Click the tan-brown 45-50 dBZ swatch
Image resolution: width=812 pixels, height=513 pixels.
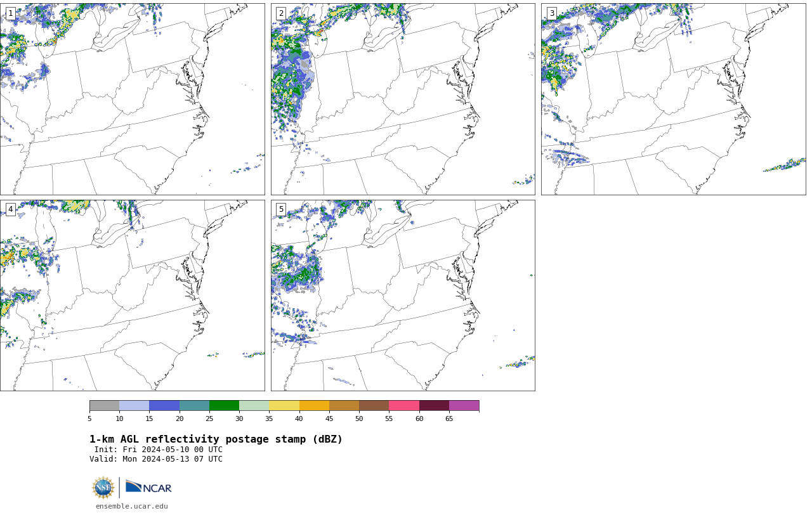(x=344, y=406)
